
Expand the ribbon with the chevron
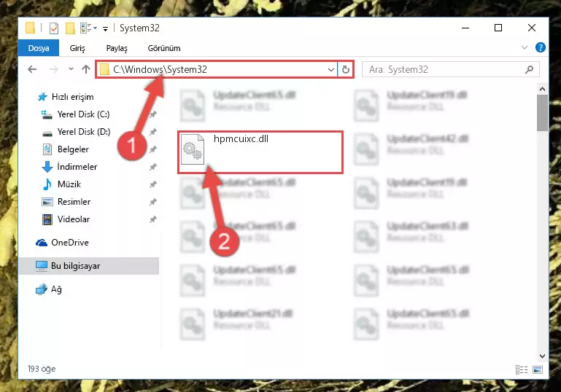click(525, 47)
